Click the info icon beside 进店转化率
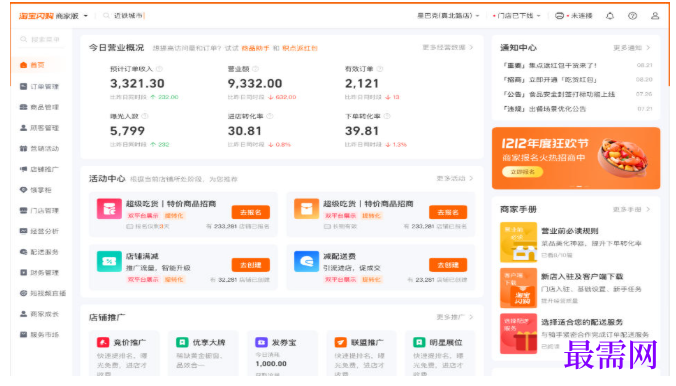Image resolution: width=676 pixels, height=386 pixels. pyautogui.click(x=270, y=116)
